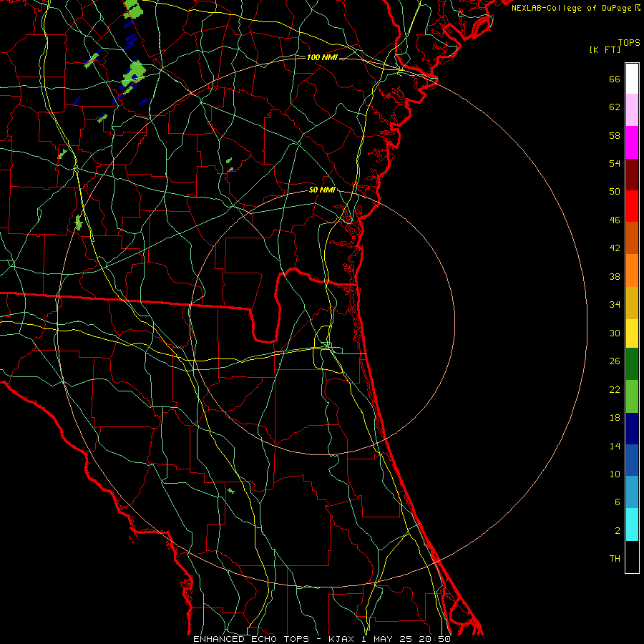
Task: Select the cyan swatch in the legend
Action: [x=632, y=525]
